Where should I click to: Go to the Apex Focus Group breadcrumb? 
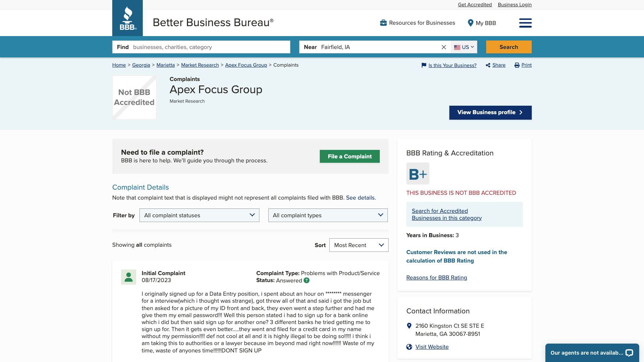[246, 65]
